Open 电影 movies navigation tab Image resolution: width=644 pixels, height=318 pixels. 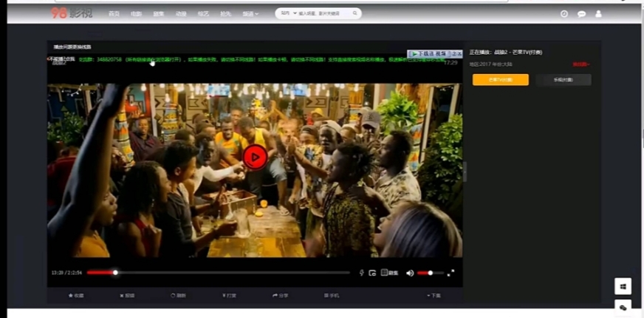tap(136, 13)
